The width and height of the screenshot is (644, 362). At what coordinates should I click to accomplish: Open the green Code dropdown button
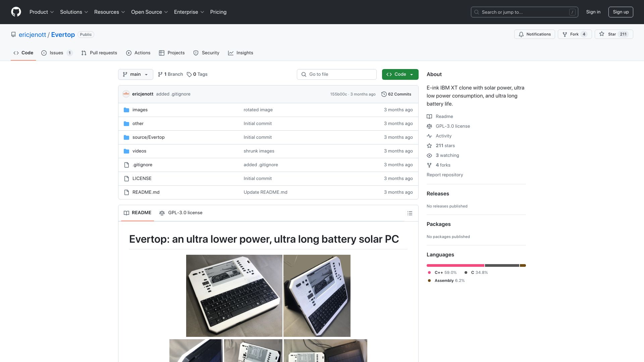point(400,74)
